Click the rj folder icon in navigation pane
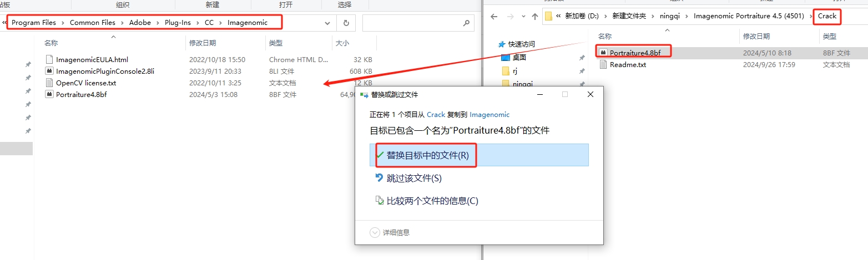The height and width of the screenshot is (260, 868). 505,70
